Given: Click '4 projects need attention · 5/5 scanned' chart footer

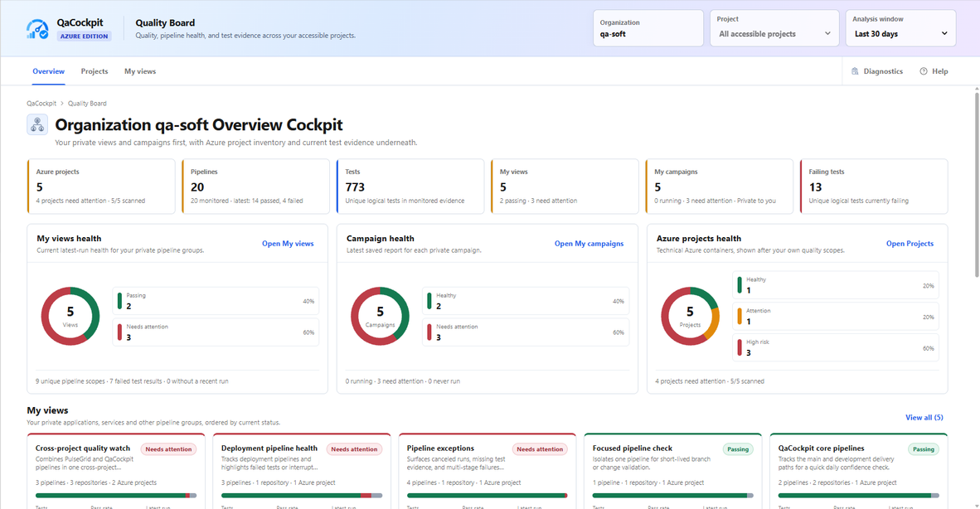Looking at the screenshot, I should coord(710,381).
